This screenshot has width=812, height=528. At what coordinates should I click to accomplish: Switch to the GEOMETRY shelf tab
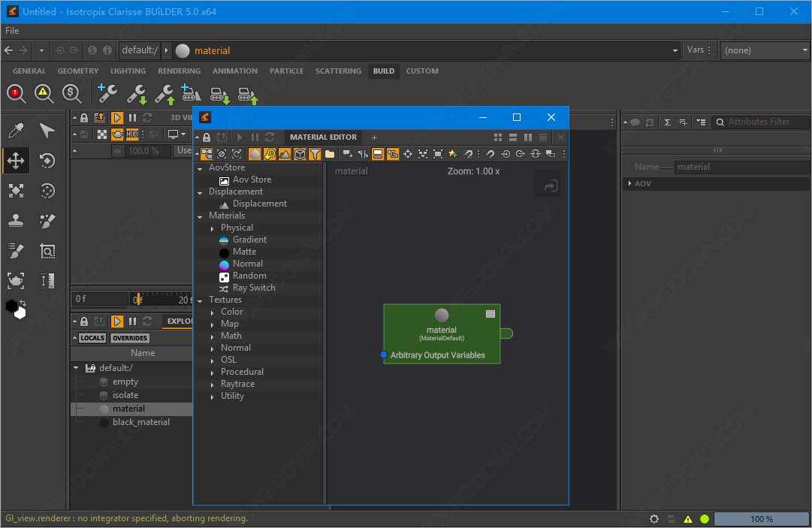pyautogui.click(x=77, y=71)
